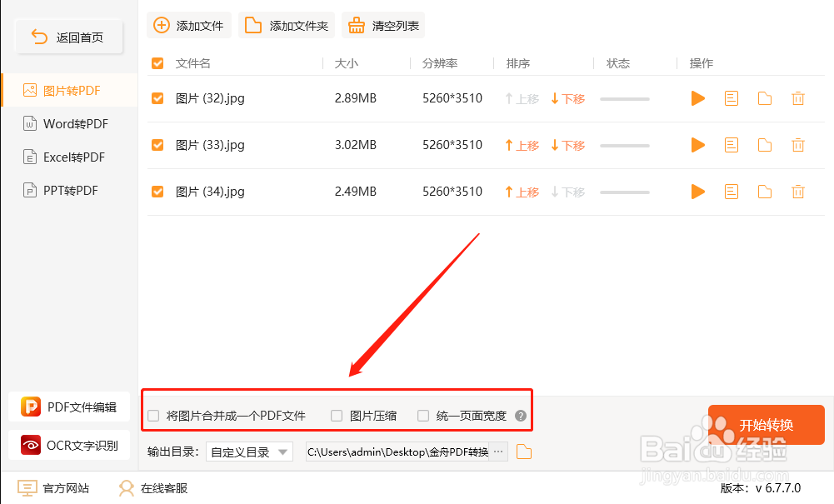
Task: Open OCR文字识别 tool
Action: click(69, 445)
